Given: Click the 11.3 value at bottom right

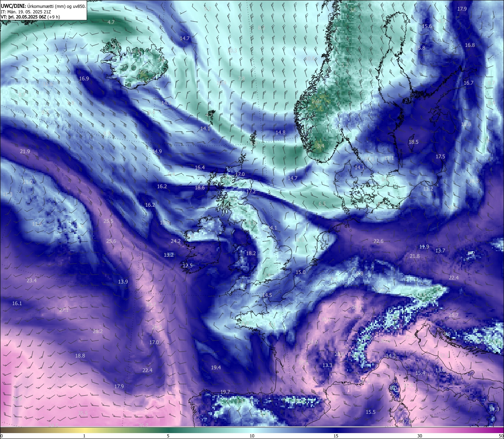Looking at the screenshot, I should tap(494, 409).
